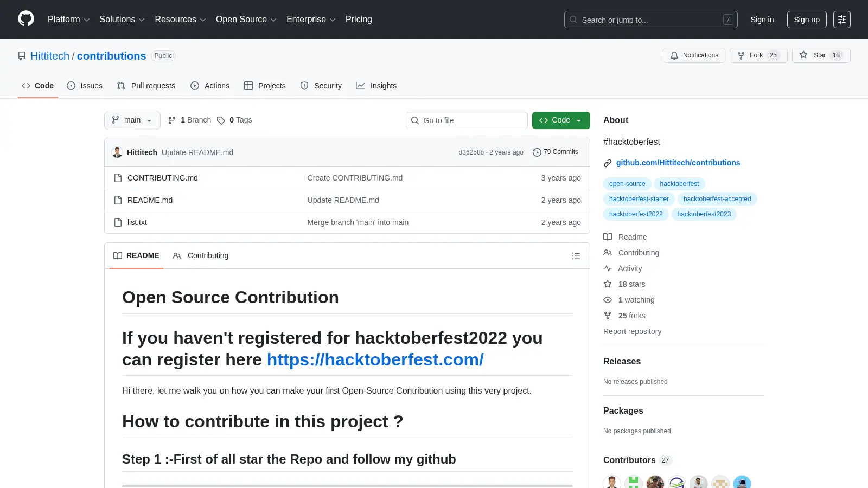Open the Pricing page
Screen dimensions: 868x488
point(359,20)
